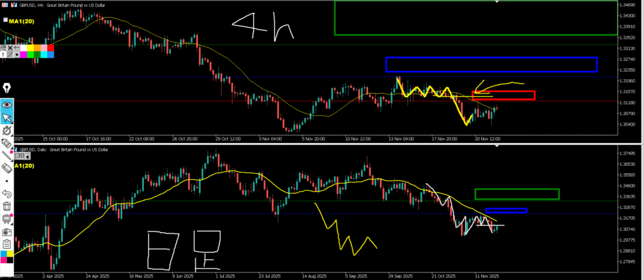Choose the bright green color swatch

pyautogui.click(x=30, y=55)
